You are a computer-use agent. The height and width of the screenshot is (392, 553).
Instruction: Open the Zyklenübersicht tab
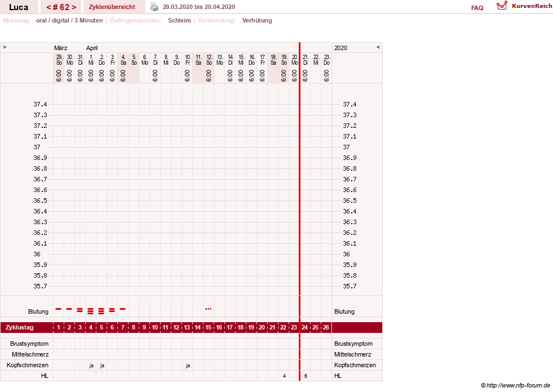click(112, 7)
